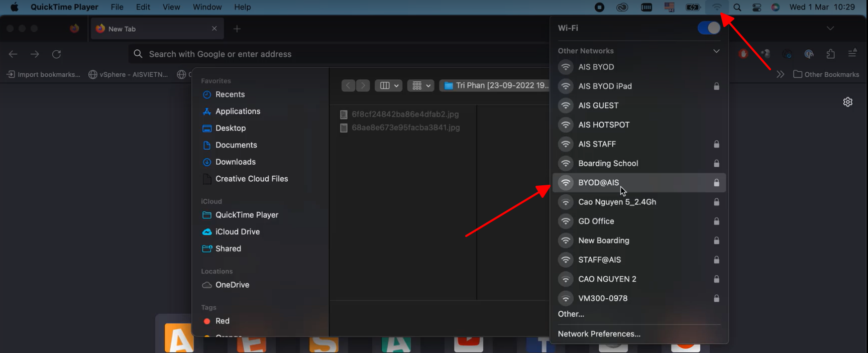Open the Edit menu
This screenshot has height=353, width=868.
click(143, 7)
